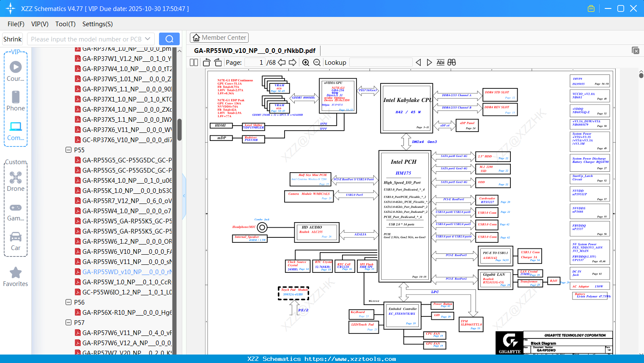Open GA-RP37X4_1.0_NP file
This screenshot has width=644, height=363.
127,109
